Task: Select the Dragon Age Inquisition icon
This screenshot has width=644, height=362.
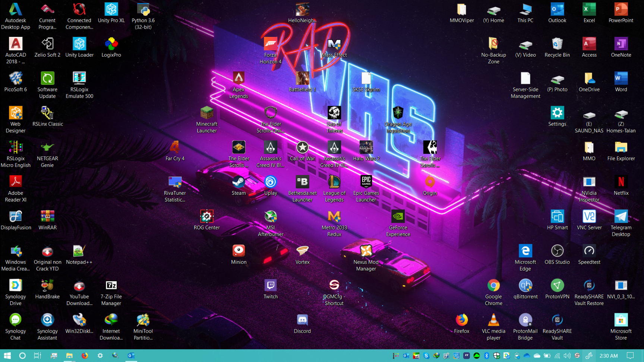Action: tap(398, 120)
